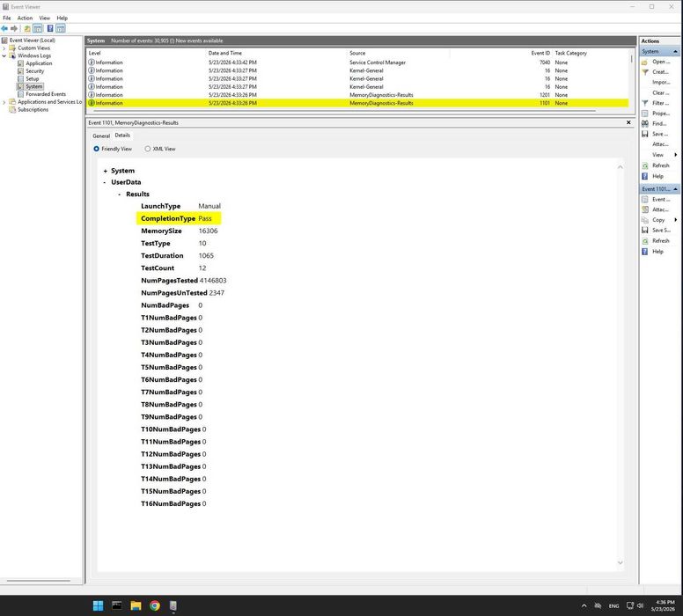This screenshot has height=616, width=683.
Task: Expand the System node in details
Action: tap(105, 171)
